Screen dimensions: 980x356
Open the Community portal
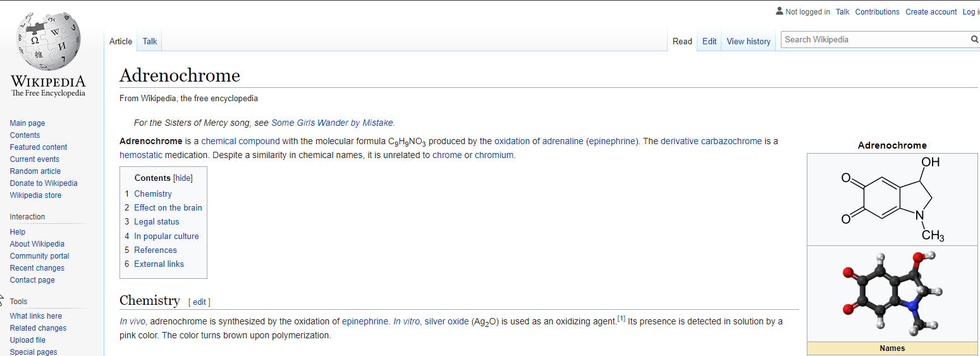(x=40, y=256)
